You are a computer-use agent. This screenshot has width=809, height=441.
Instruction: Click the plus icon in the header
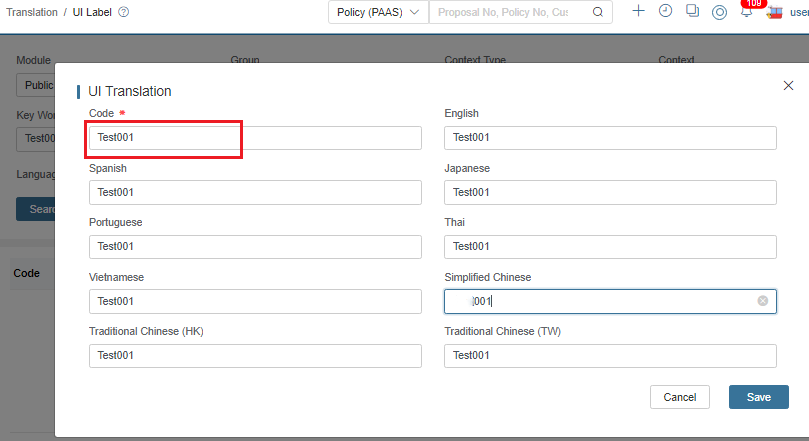(x=638, y=11)
